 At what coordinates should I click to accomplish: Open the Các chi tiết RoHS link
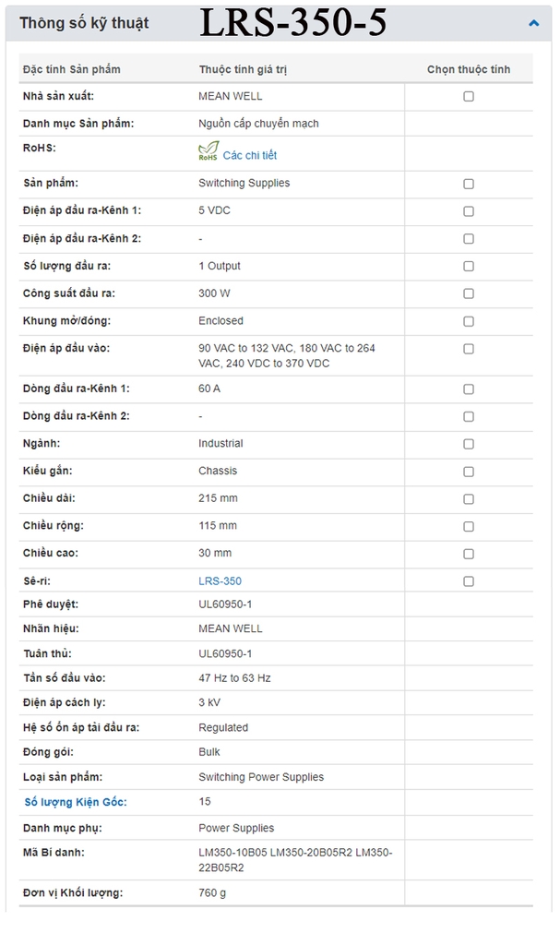(249, 156)
